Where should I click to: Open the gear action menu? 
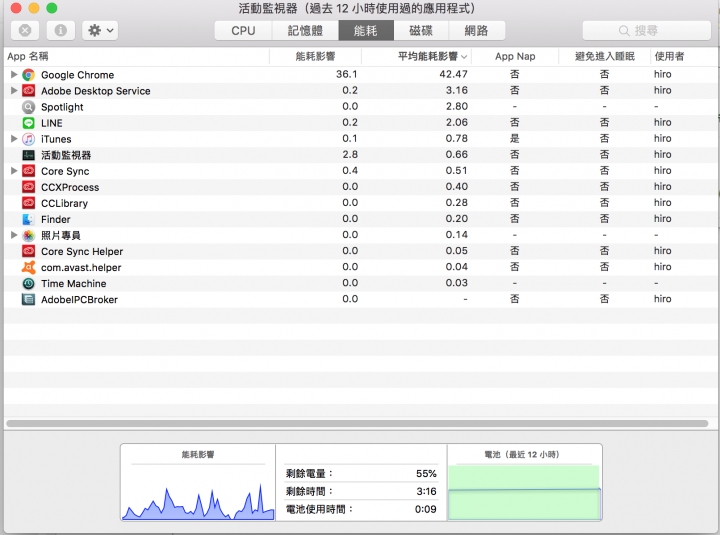[x=100, y=30]
